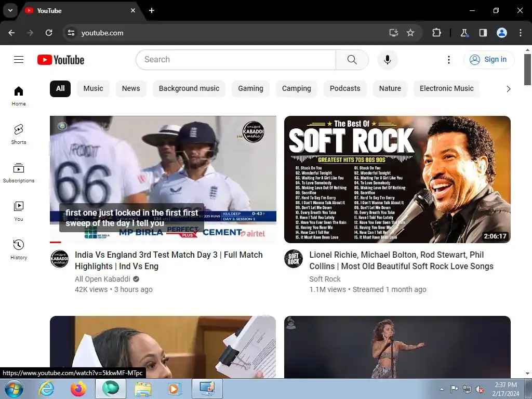This screenshot has height=399, width=532.
Task: Open the tab search dropdown arrow
Action: [x=10, y=10]
